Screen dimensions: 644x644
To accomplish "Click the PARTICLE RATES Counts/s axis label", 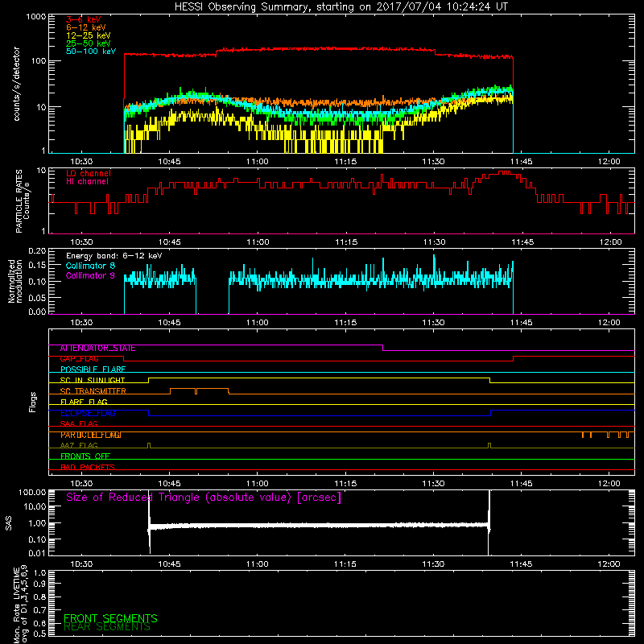I will click(x=23, y=201).
